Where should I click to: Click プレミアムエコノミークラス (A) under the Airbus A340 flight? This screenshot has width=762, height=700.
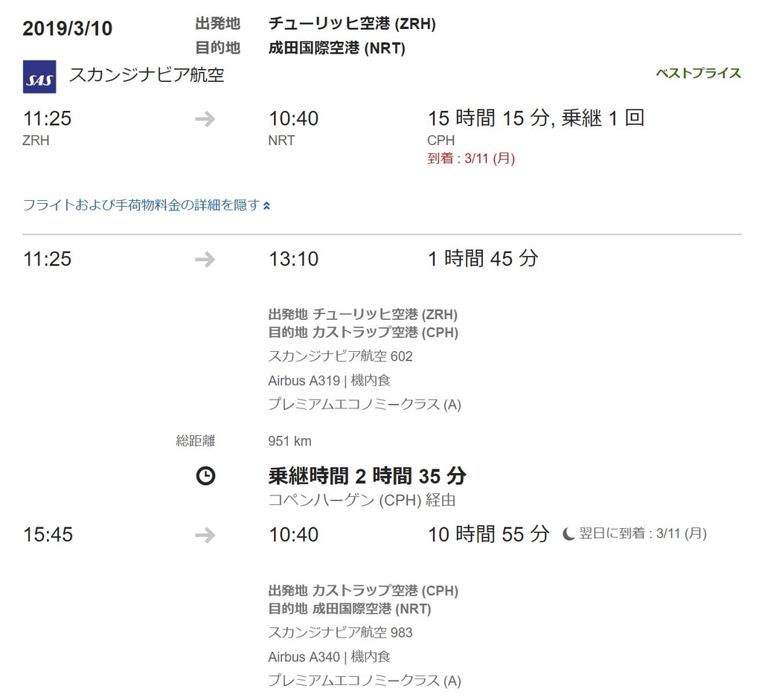click(365, 681)
